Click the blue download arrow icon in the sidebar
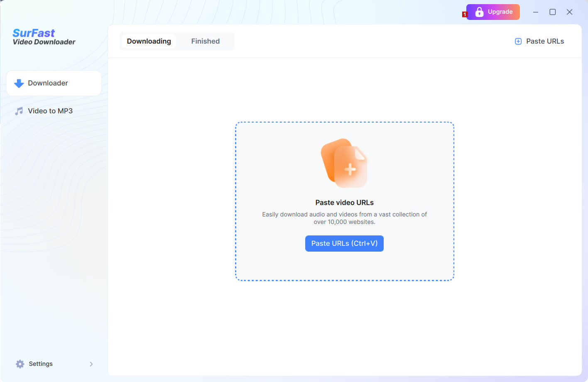588x382 pixels. (19, 83)
